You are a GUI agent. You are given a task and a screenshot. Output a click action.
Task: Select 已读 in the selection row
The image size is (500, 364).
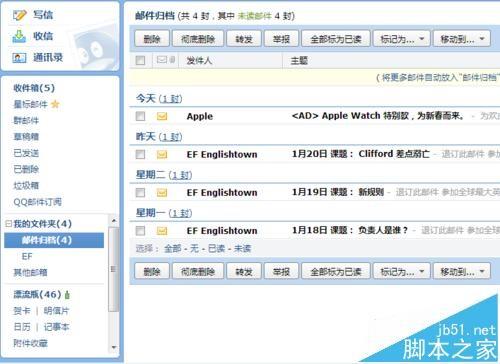point(216,248)
